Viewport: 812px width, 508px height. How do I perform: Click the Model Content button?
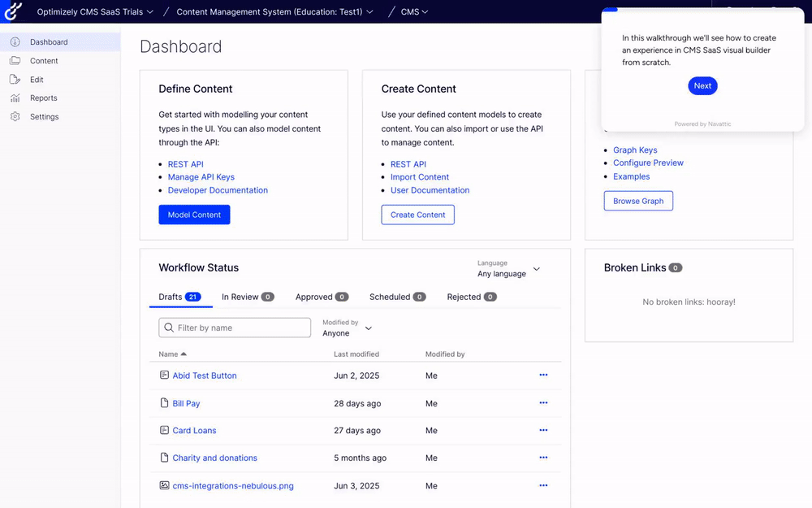(194, 215)
